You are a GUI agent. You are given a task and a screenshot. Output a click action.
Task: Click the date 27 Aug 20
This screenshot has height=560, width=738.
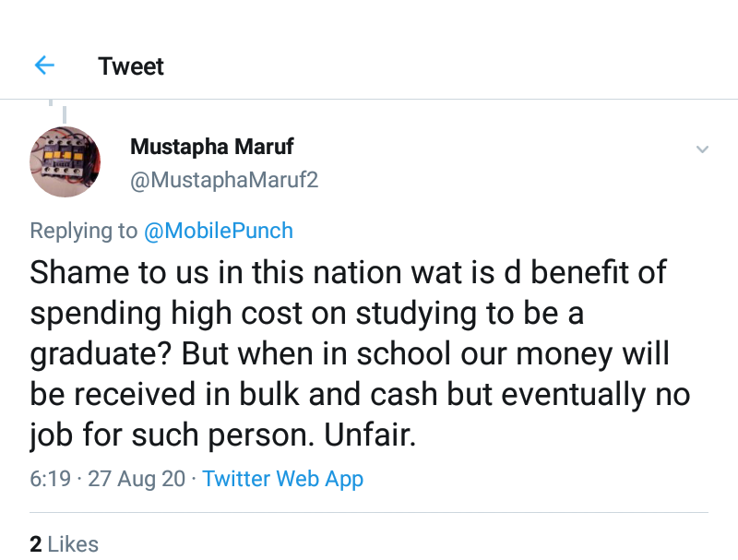[137, 479]
